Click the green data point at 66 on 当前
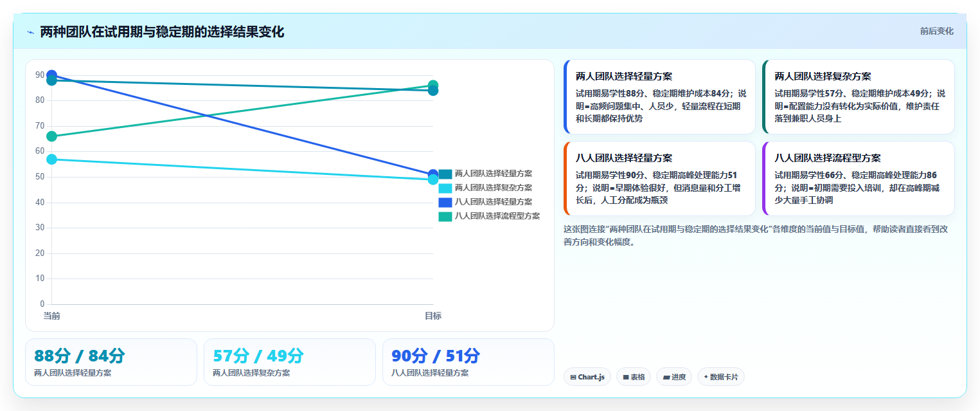Viewport: 980px width, 411px height. pos(51,136)
